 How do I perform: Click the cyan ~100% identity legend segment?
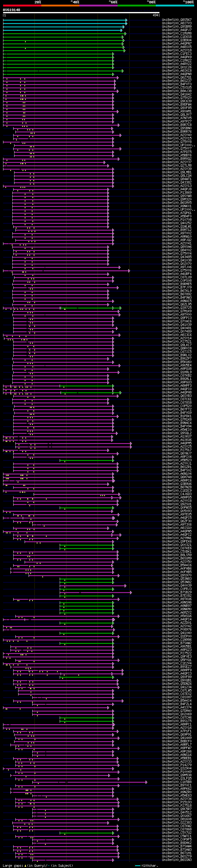click(175, 6)
